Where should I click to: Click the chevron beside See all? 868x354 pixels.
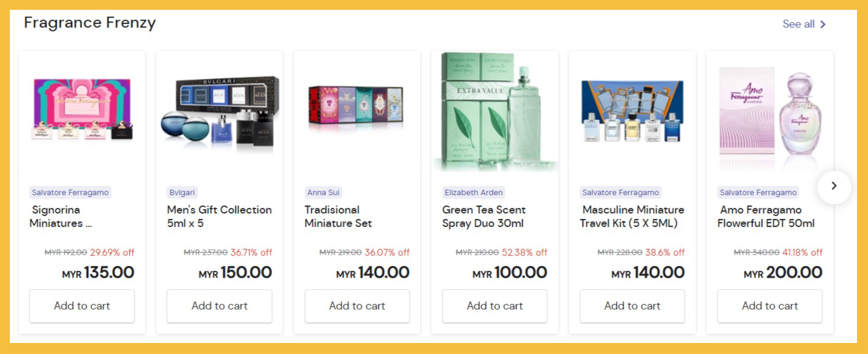(823, 24)
